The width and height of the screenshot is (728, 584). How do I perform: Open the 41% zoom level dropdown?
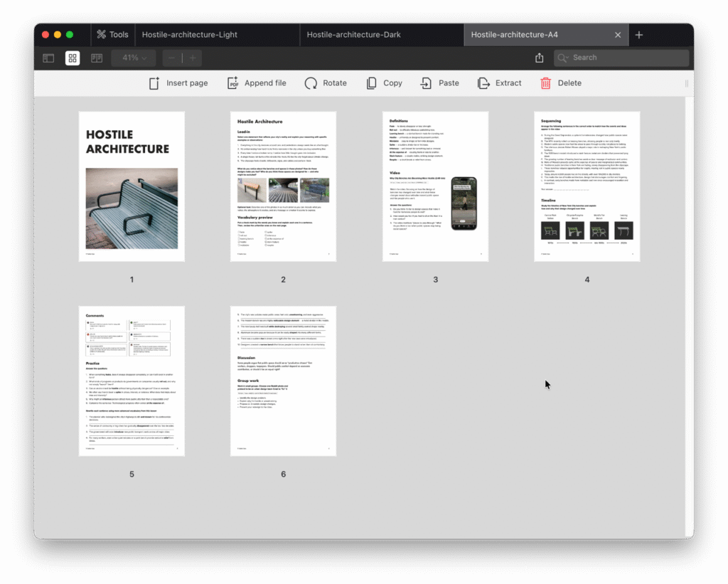tap(132, 58)
